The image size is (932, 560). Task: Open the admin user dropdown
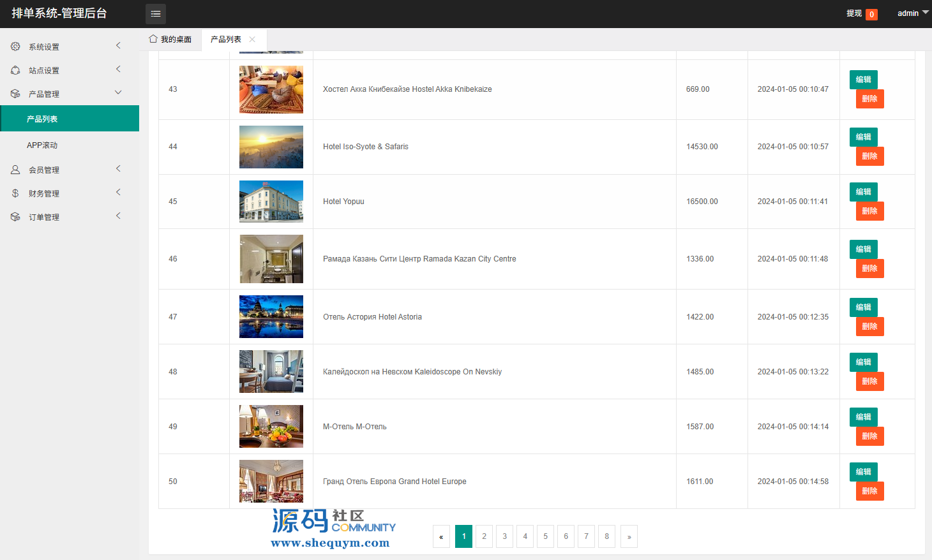point(912,13)
